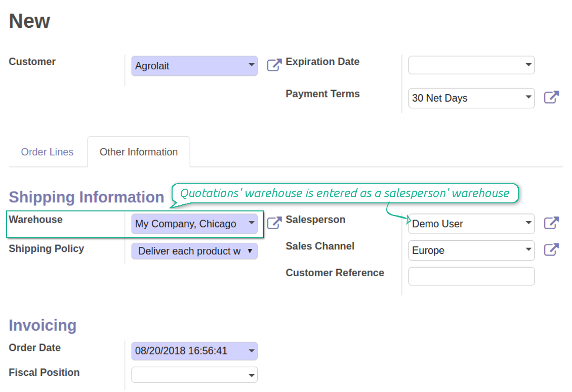572x392 pixels.
Task: Open Sales Channel Europe external link icon
Action: point(551,249)
